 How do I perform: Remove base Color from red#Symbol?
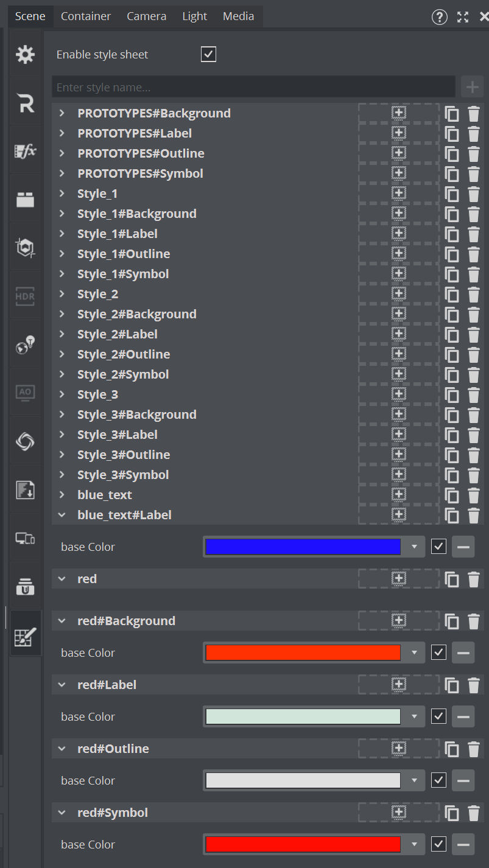tap(463, 844)
